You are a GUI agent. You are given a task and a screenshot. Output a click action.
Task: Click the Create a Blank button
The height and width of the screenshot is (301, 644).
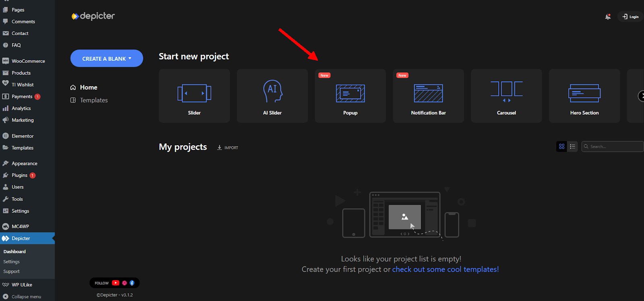click(x=107, y=58)
